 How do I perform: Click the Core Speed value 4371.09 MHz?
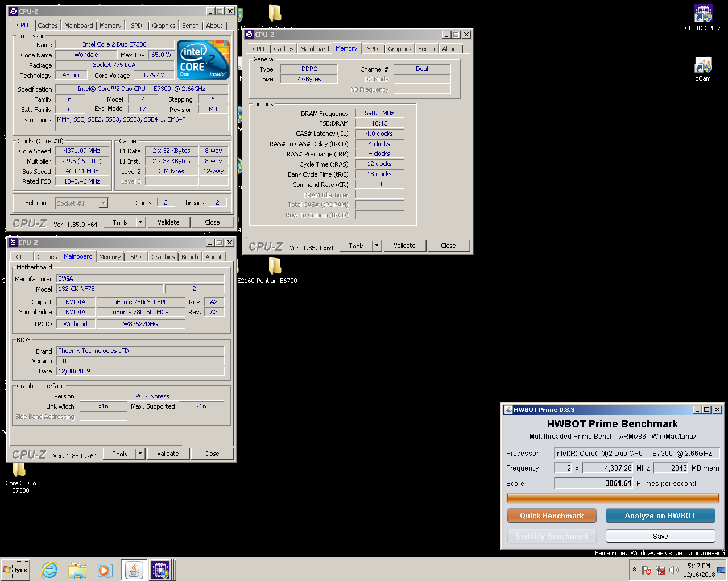tap(82, 151)
